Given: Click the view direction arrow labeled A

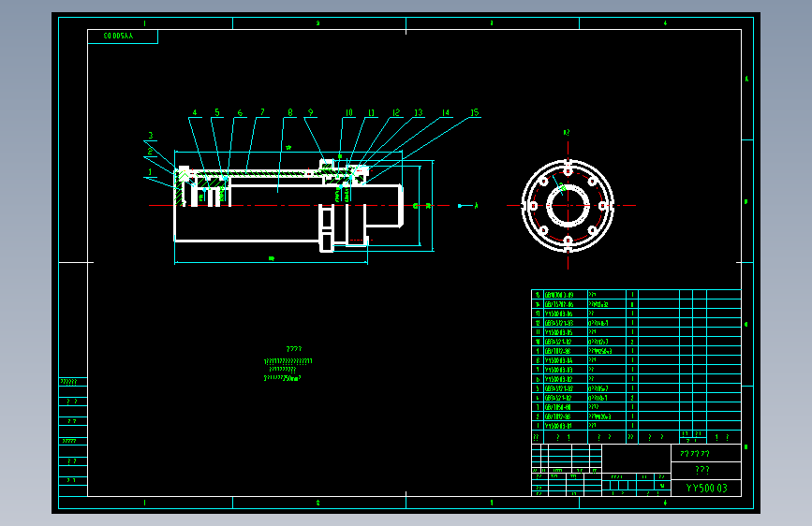Looking at the screenshot, I should (x=467, y=206).
